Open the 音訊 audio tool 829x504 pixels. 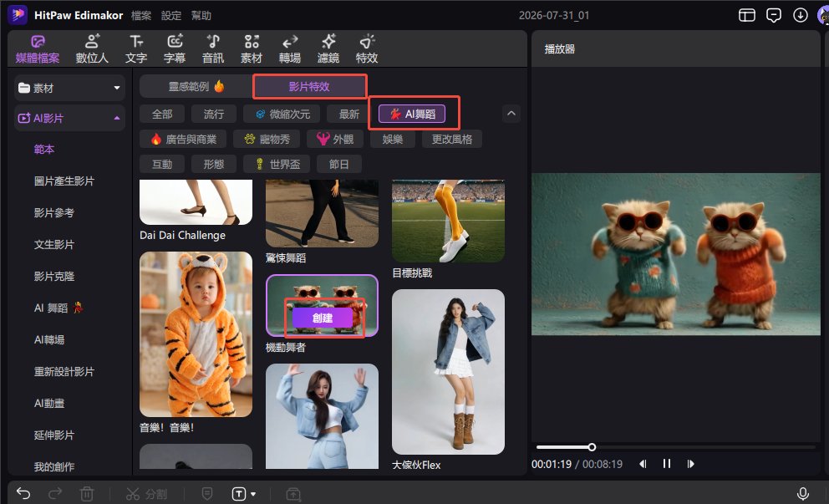[213, 49]
